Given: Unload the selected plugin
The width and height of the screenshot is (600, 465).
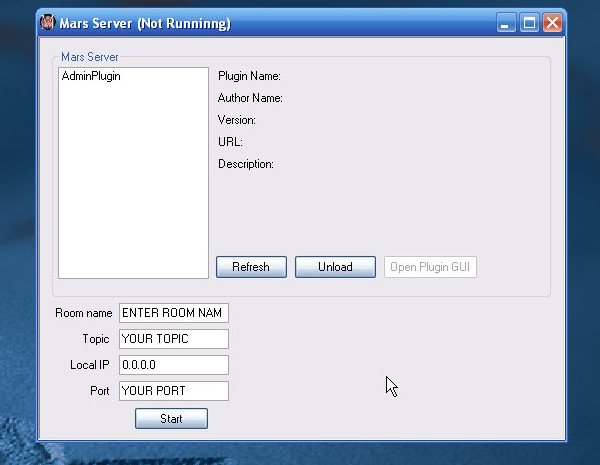Looking at the screenshot, I should pyautogui.click(x=335, y=267).
